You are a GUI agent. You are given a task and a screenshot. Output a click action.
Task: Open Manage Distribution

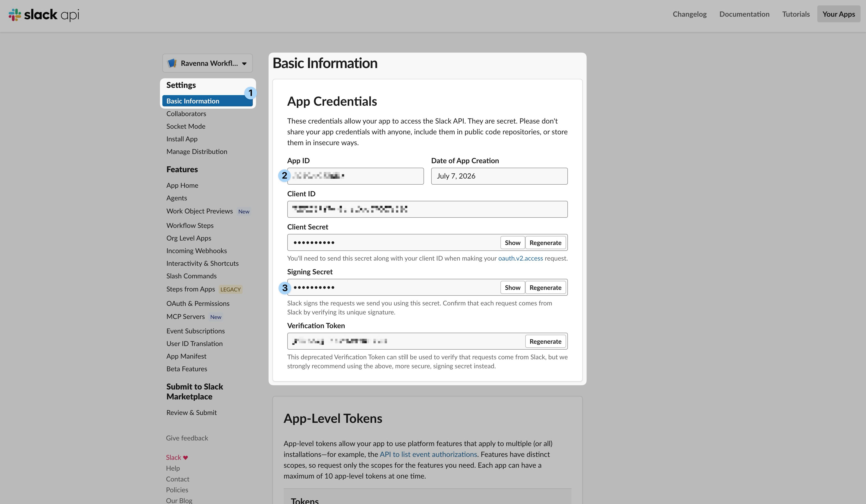click(197, 152)
